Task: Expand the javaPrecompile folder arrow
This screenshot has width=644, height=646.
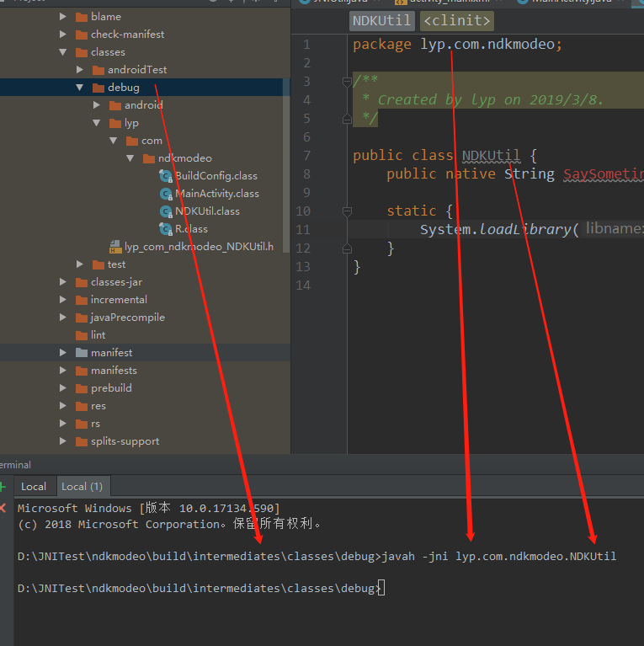Action: point(63,318)
